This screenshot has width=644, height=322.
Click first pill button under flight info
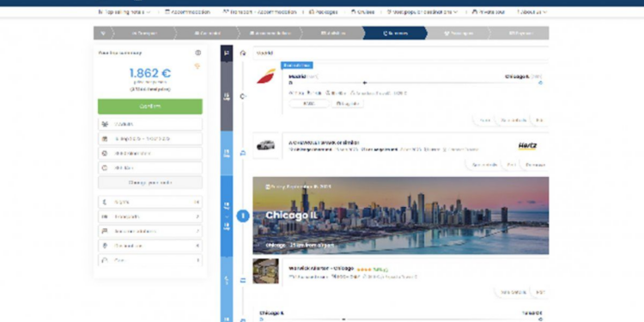309,104
